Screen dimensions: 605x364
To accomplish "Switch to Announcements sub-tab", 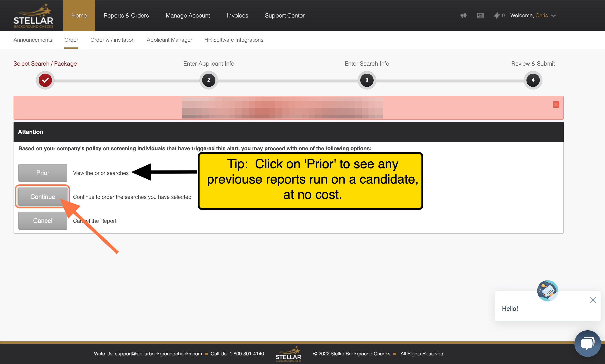I will 33,40.
